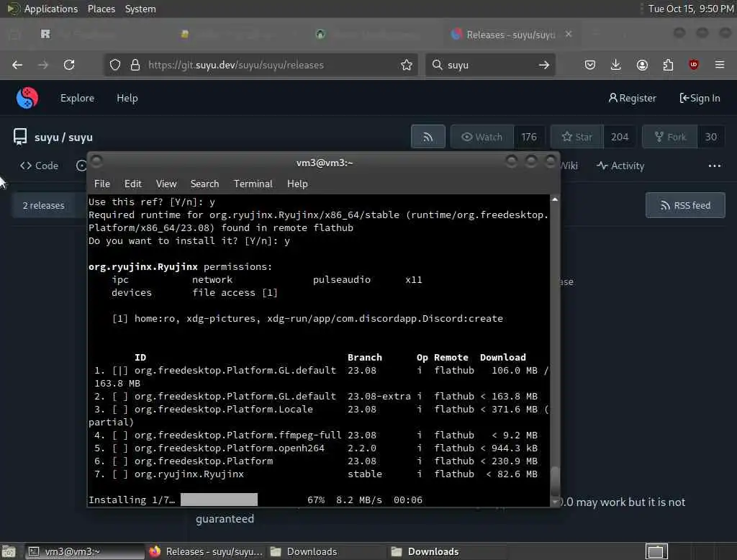This screenshot has height=560, width=737.
Task: Switch to the browser tab with green icon
Action: [x=320, y=34]
